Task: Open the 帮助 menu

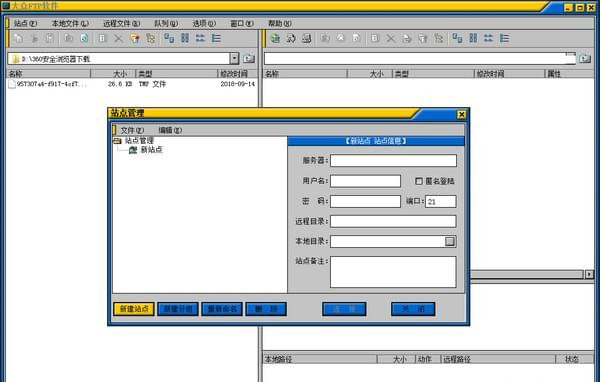Action: [x=280, y=23]
